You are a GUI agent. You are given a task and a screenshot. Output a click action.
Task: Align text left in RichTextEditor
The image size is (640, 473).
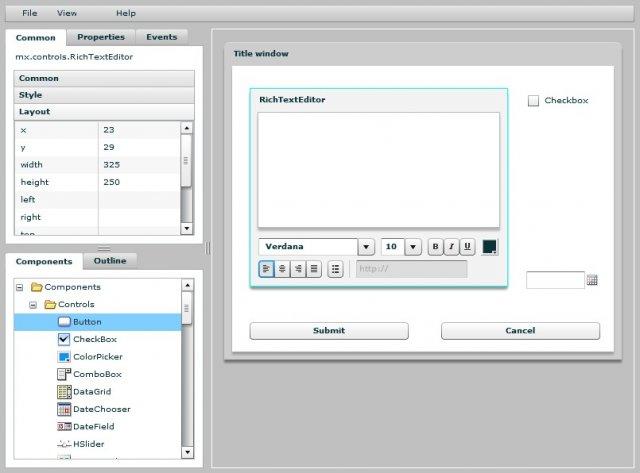click(266, 269)
